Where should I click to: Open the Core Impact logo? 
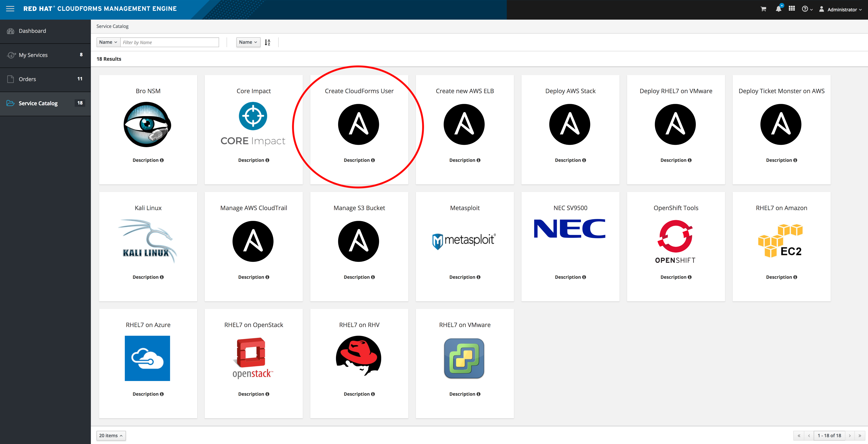click(x=253, y=124)
